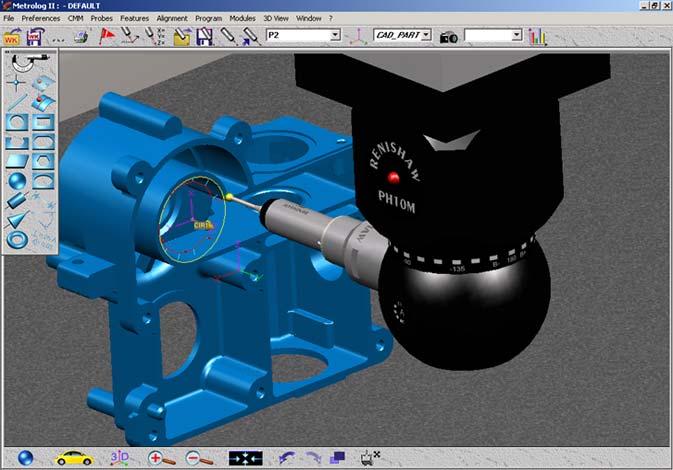Click the undo view blue arrow
Screen dimensions: 673x470
pos(286,458)
